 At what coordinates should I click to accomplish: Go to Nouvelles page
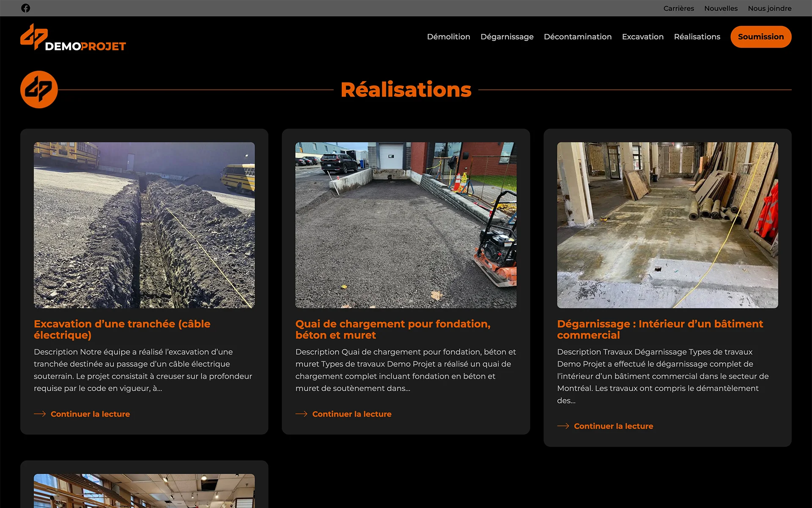[x=721, y=8]
